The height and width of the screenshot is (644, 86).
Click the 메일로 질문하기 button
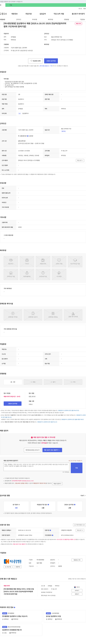click(x=57, y=484)
